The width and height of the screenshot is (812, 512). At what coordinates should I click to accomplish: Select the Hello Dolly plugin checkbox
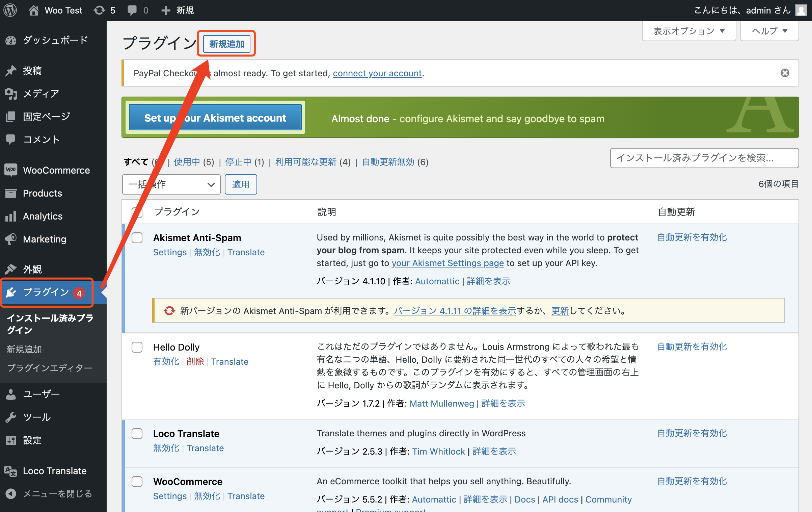pyautogui.click(x=137, y=347)
